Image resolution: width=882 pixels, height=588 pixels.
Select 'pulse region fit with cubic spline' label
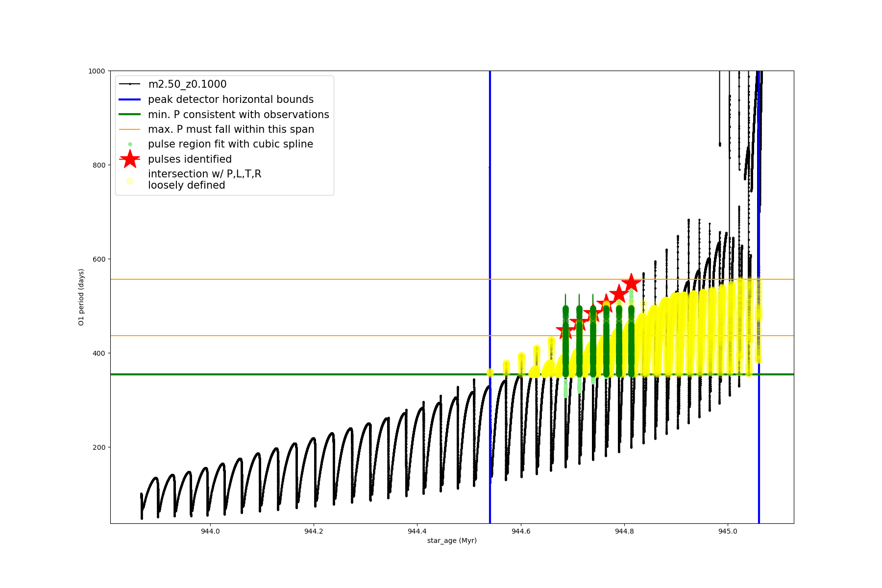click(230, 144)
